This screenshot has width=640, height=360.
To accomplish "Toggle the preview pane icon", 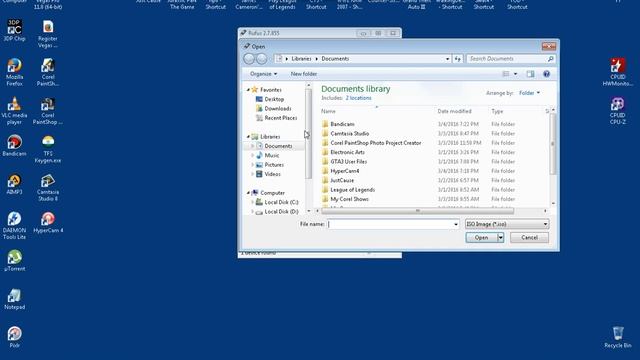I will pos(530,74).
